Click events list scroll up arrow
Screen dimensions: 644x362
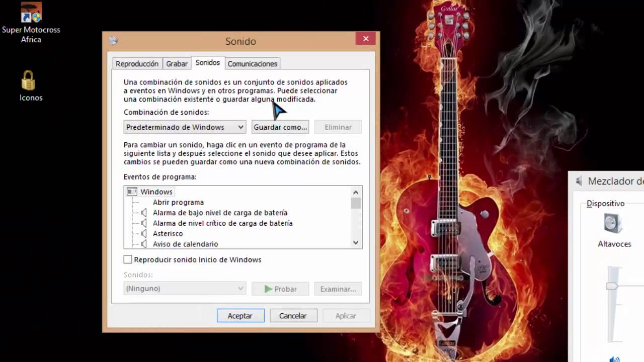click(356, 192)
